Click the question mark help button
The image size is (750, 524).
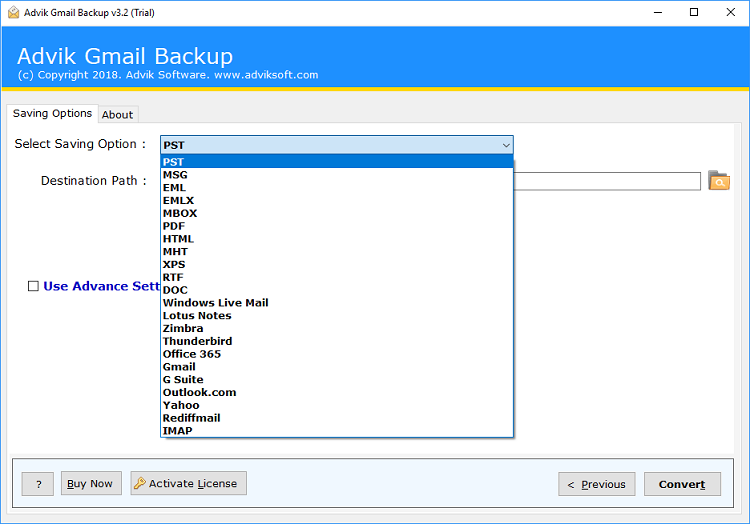click(38, 484)
